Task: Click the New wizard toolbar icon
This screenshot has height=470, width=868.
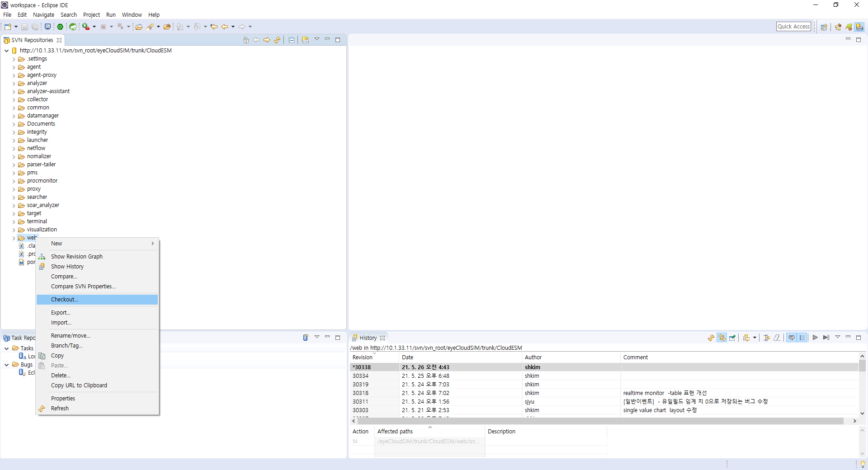Action: pos(8,27)
